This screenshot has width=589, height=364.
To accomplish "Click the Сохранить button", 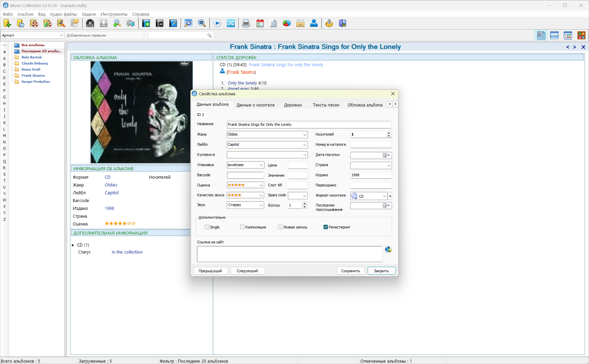I will (350, 271).
